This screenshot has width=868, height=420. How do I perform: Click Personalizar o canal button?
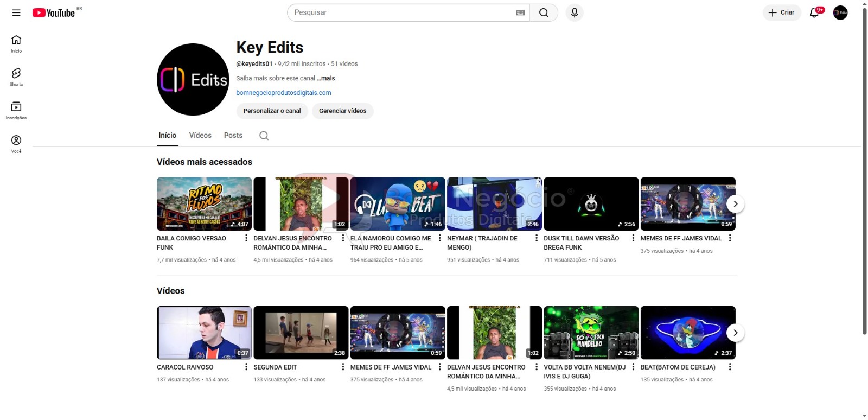(x=272, y=111)
